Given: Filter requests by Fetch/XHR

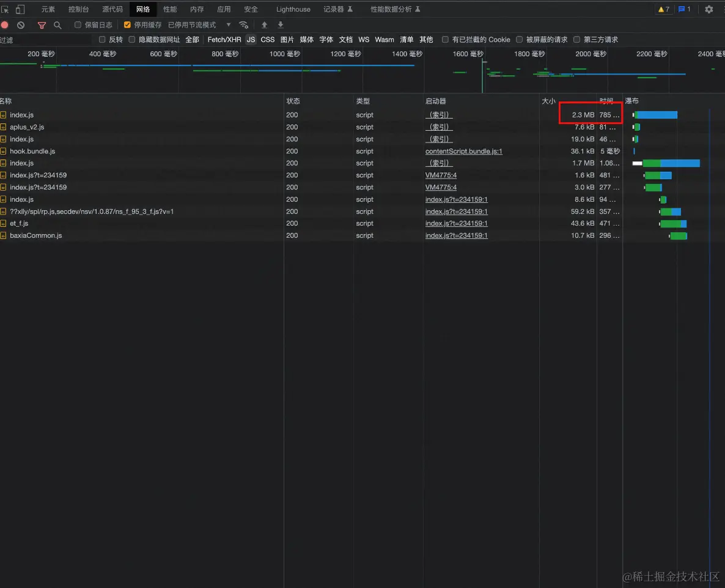Looking at the screenshot, I should coord(224,40).
